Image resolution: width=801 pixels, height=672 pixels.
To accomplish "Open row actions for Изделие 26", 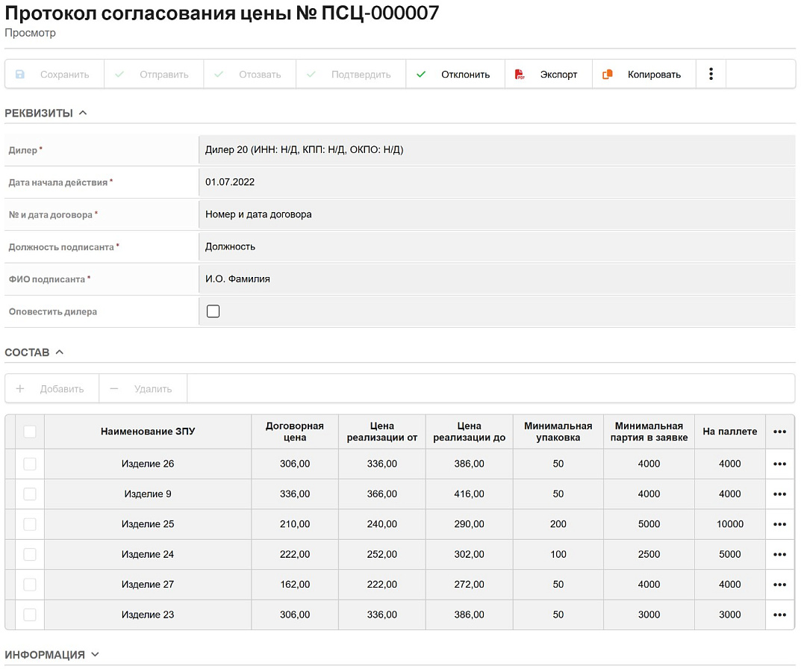I will [779, 464].
